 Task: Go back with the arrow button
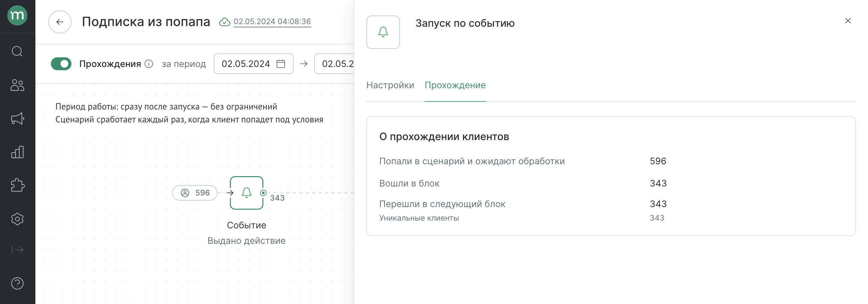click(x=60, y=22)
